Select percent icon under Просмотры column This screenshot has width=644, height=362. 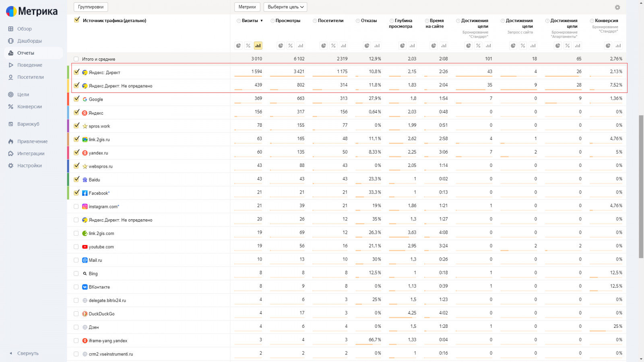pyautogui.click(x=291, y=46)
